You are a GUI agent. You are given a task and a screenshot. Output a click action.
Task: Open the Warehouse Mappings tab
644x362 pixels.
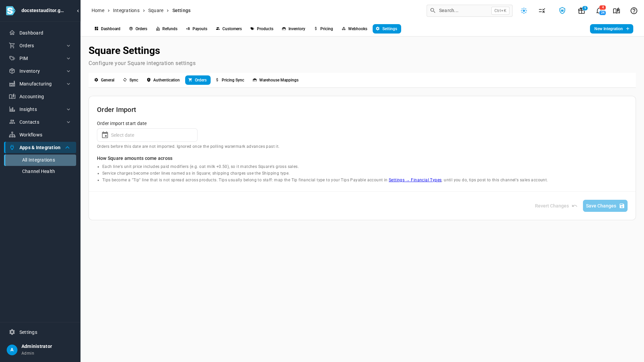tap(276, 80)
